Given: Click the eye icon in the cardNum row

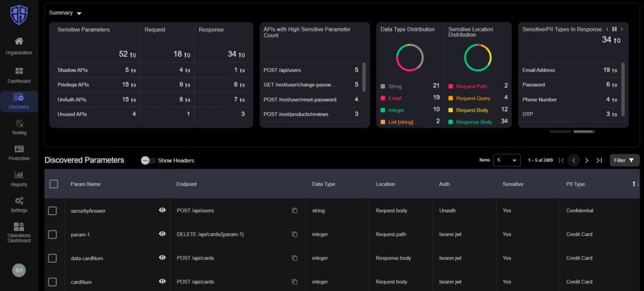Looking at the screenshot, I should (162, 282).
